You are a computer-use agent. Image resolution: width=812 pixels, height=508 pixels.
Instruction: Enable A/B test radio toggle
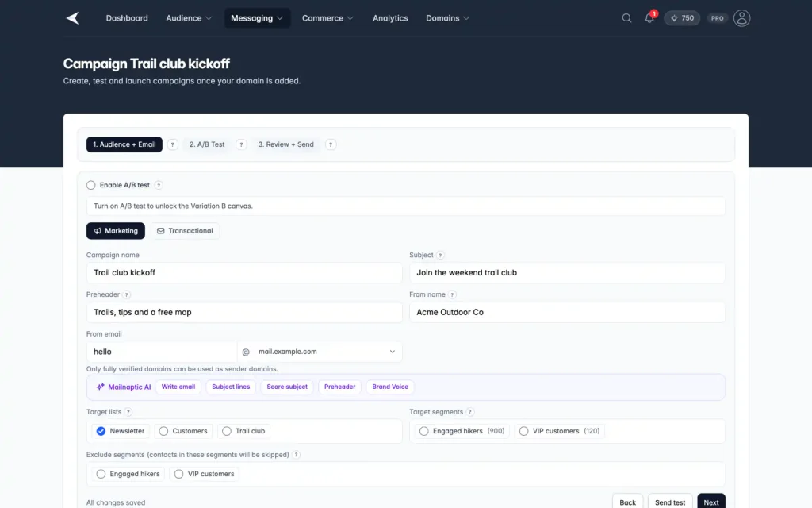[91, 185]
